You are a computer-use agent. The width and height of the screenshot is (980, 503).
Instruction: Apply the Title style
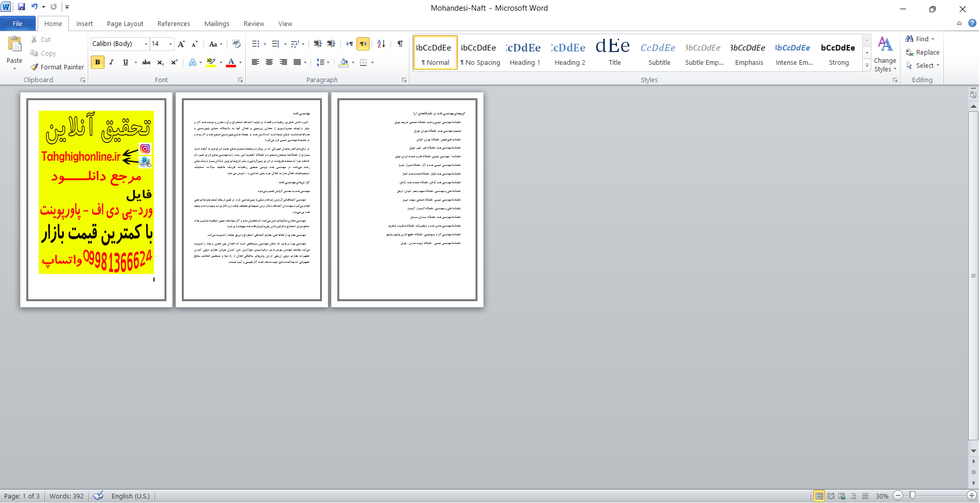click(614, 53)
